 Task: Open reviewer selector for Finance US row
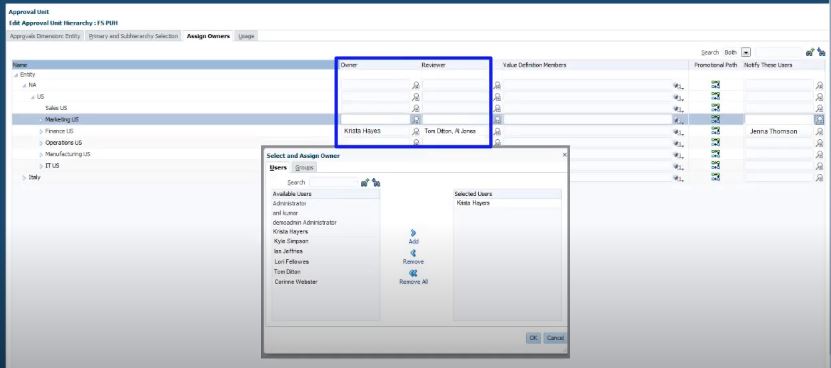497,131
